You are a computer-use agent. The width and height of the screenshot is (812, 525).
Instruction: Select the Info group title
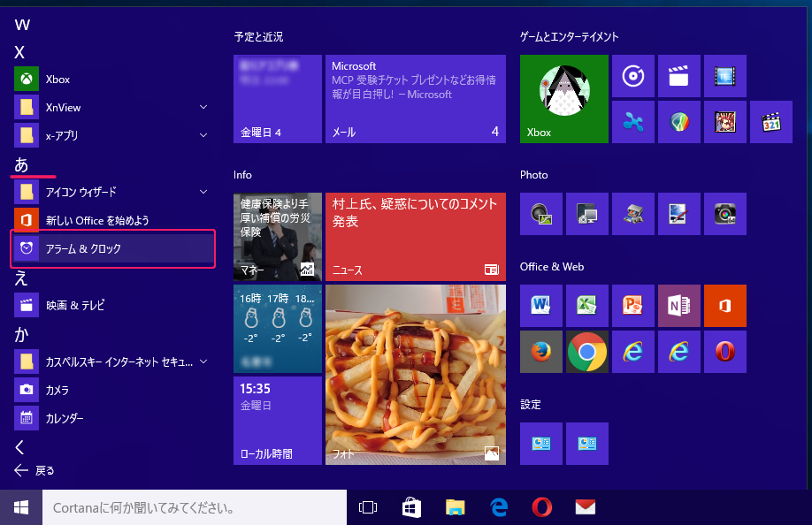tap(242, 175)
